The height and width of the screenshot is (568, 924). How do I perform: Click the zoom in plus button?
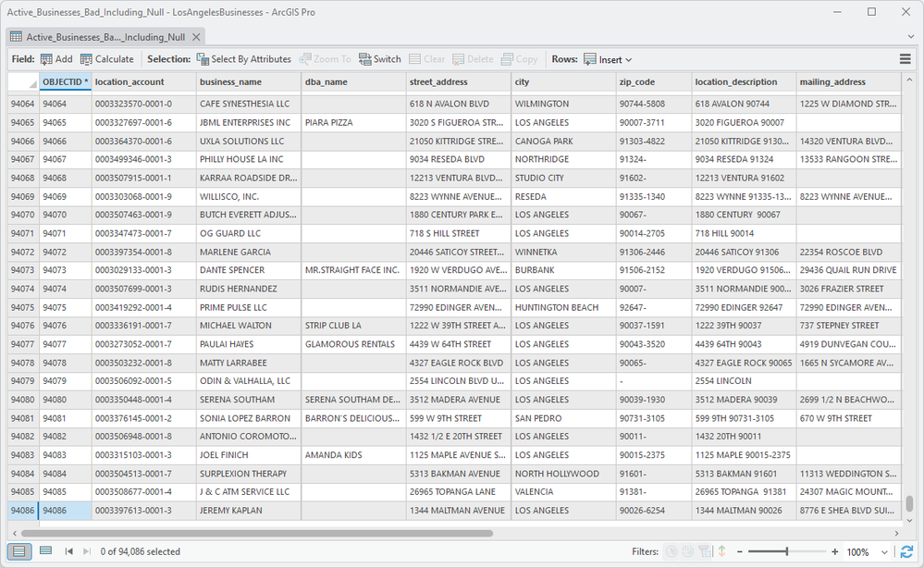[x=834, y=552]
